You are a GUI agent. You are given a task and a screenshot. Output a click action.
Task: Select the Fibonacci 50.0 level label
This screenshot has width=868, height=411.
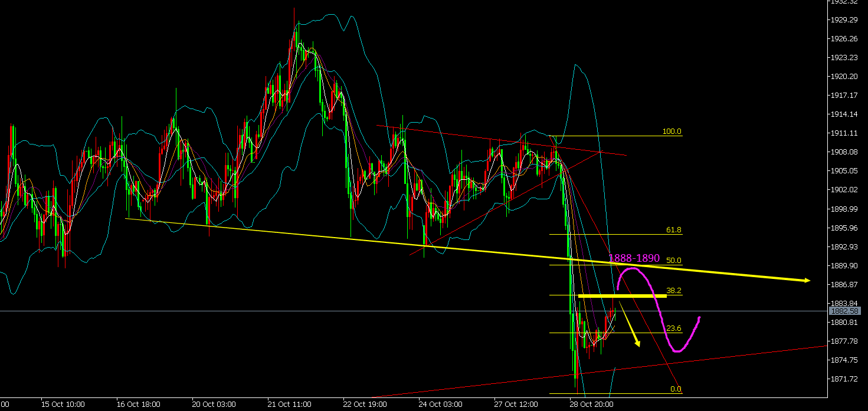point(674,260)
